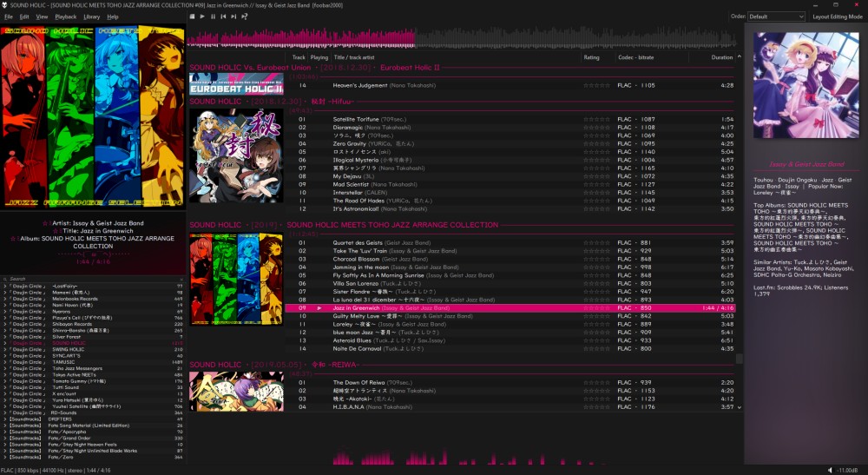Screen dimensions: 868x475
Task: Set star rating for The Dawn Of Reiwa
Action: click(597, 383)
